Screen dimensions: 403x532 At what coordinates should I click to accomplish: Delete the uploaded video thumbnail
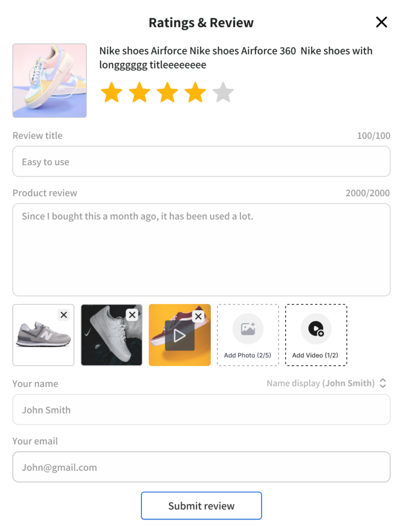coord(198,316)
